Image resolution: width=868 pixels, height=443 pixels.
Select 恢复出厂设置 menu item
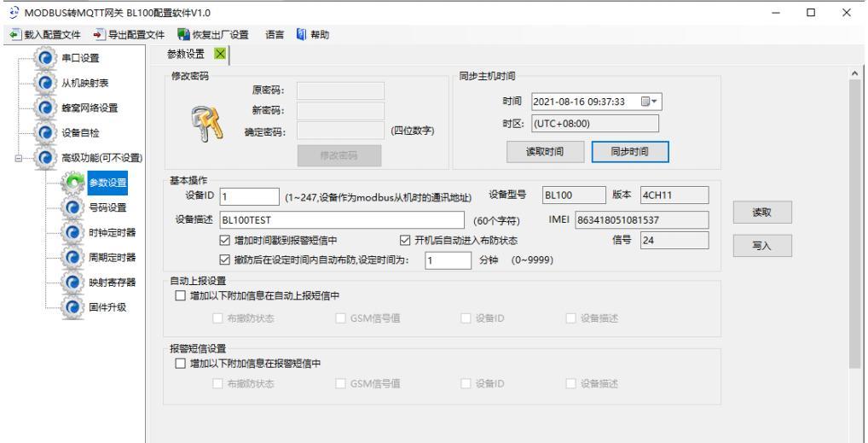[220, 35]
